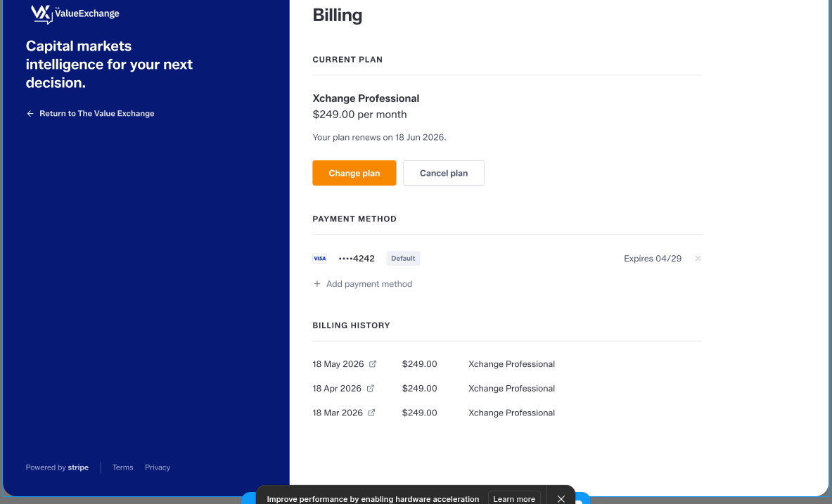Click The Value Exchange logo
The height and width of the screenshot is (504, 832).
75,14
